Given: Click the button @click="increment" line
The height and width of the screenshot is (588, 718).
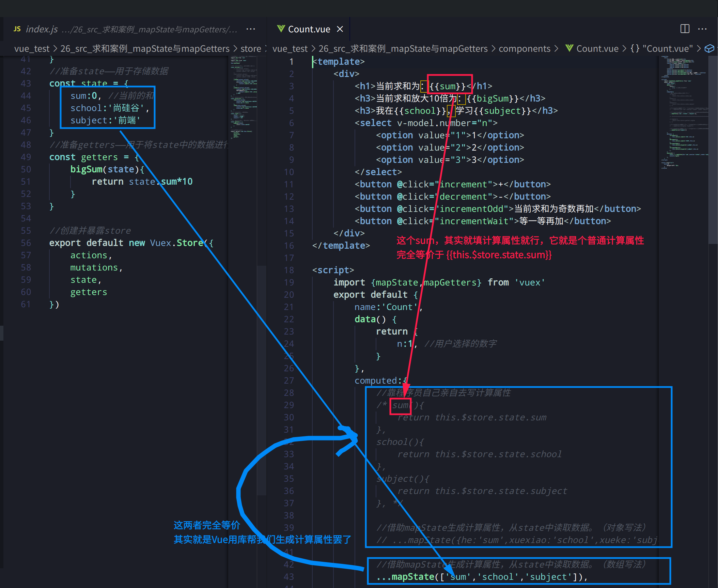Looking at the screenshot, I should tap(453, 184).
